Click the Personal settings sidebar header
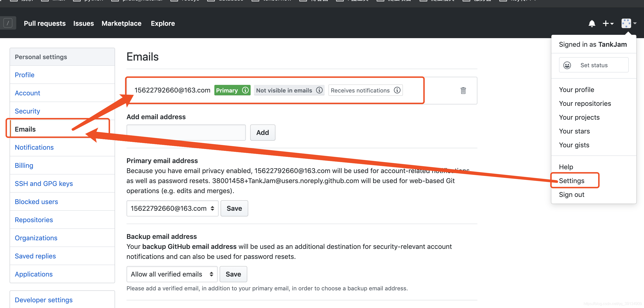Screen dimensions: 644x308 pos(62,57)
